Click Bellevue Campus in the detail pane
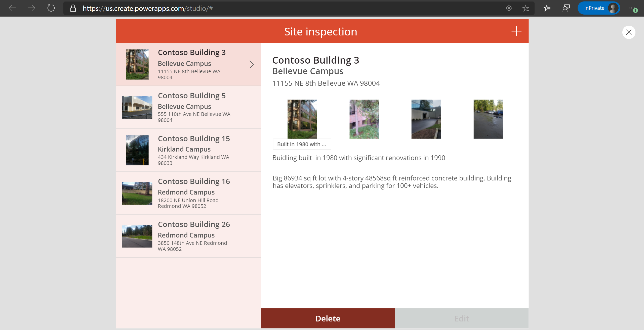Image resolution: width=644 pixels, height=330 pixels. [308, 71]
